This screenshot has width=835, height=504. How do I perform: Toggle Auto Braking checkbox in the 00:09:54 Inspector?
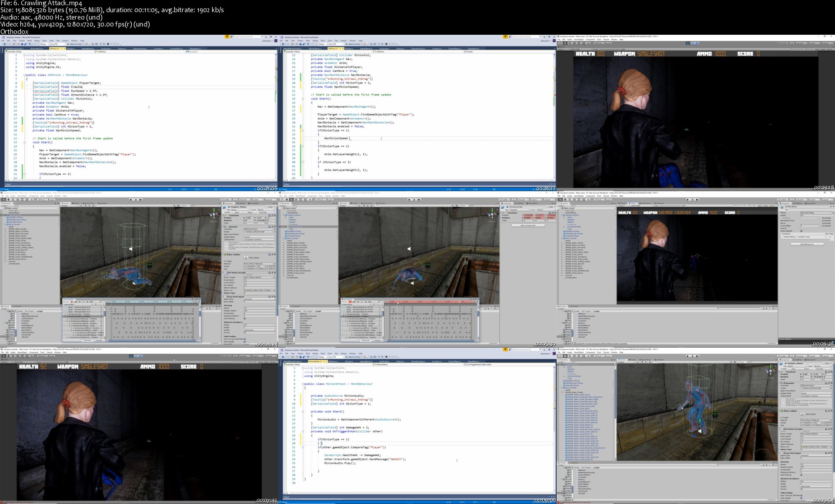(x=802, y=475)
